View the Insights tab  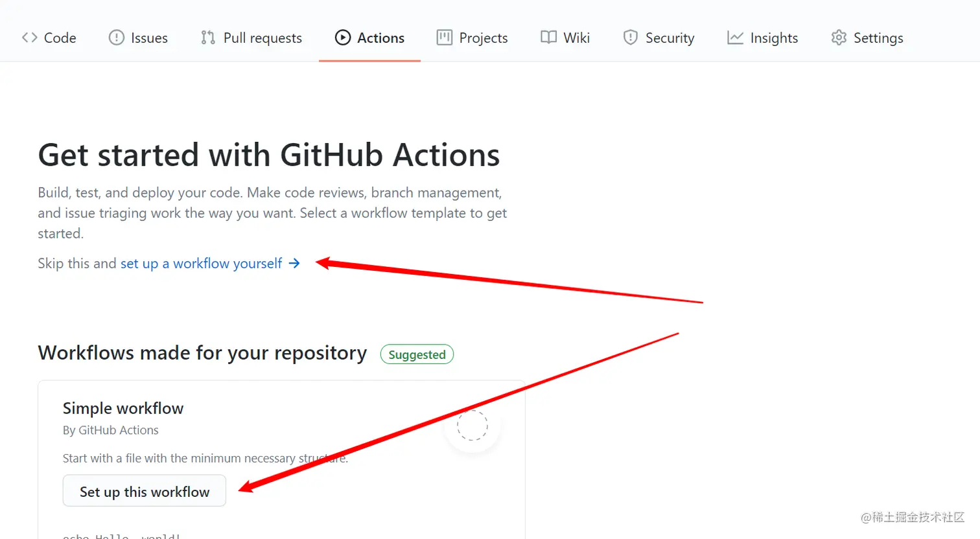762,38
